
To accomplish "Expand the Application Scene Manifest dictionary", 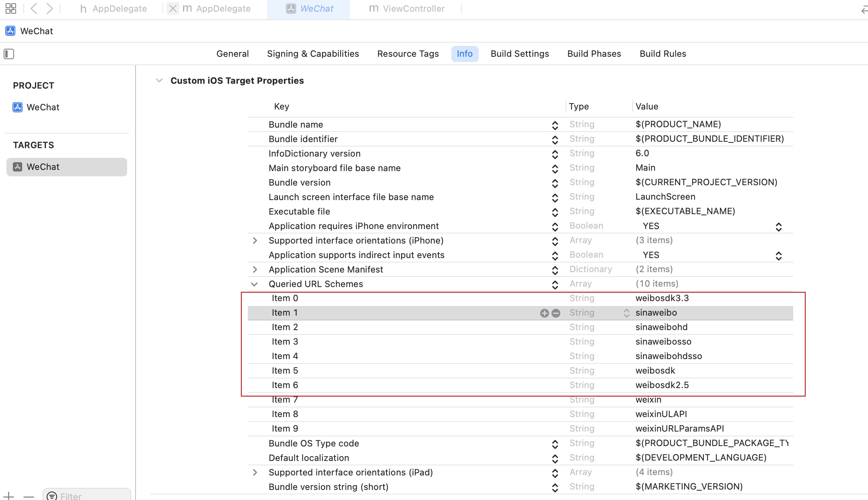I will pos(255,269).
